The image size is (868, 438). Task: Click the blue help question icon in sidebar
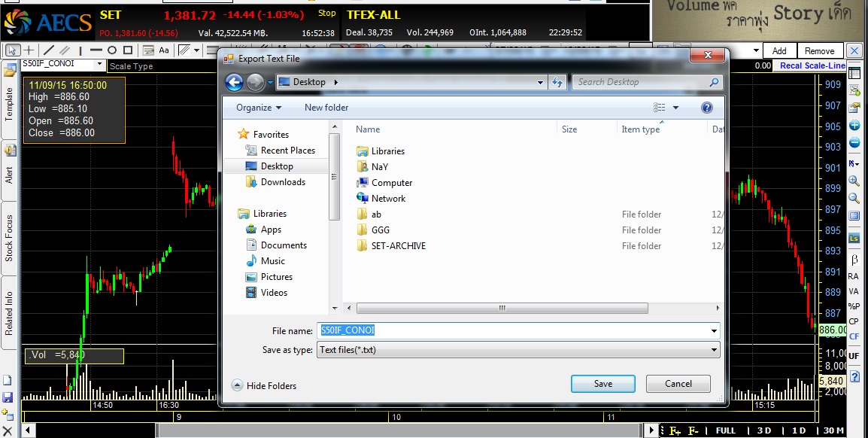[x=854, y=376]
